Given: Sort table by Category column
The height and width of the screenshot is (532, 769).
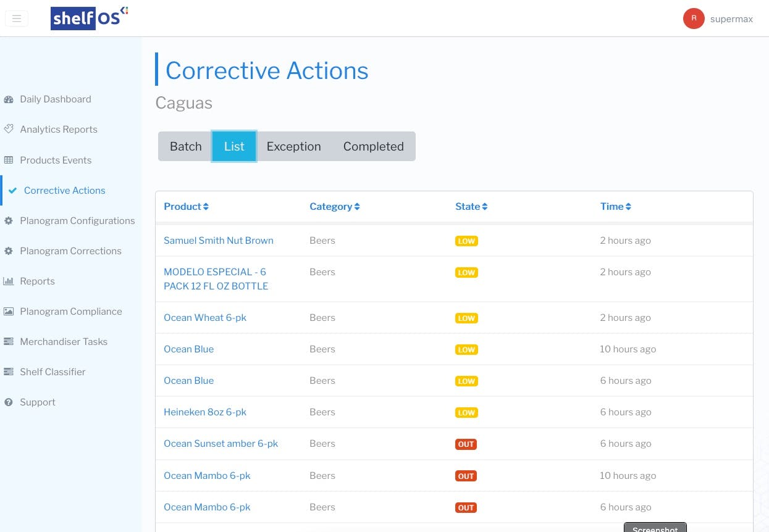Looking at the screenshot, I should pyautogui.click(x=334, y=207).
